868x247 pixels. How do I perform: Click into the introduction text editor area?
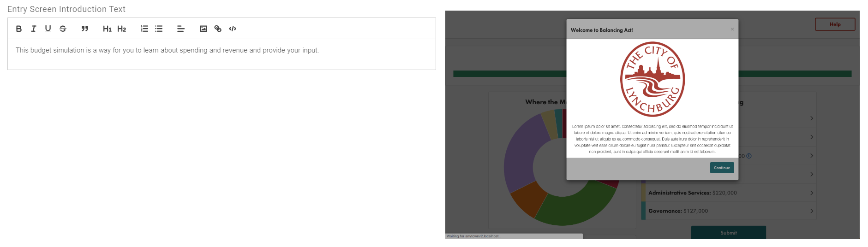point(221,54)
